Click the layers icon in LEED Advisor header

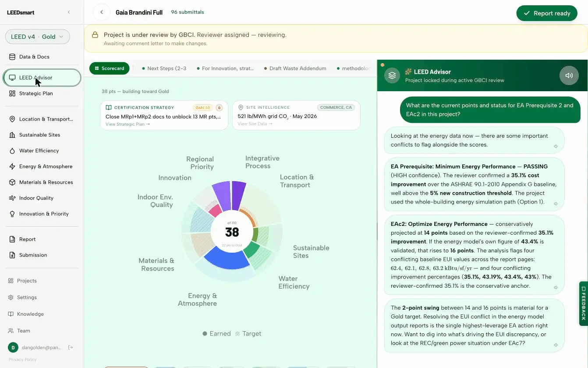[392, 75]
